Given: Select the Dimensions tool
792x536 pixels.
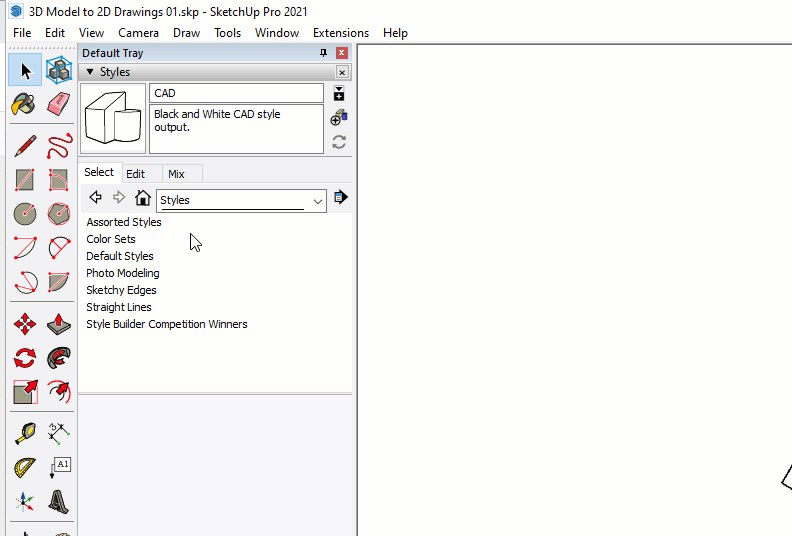Looking at the screenshot, I should [x=59, y=433].
